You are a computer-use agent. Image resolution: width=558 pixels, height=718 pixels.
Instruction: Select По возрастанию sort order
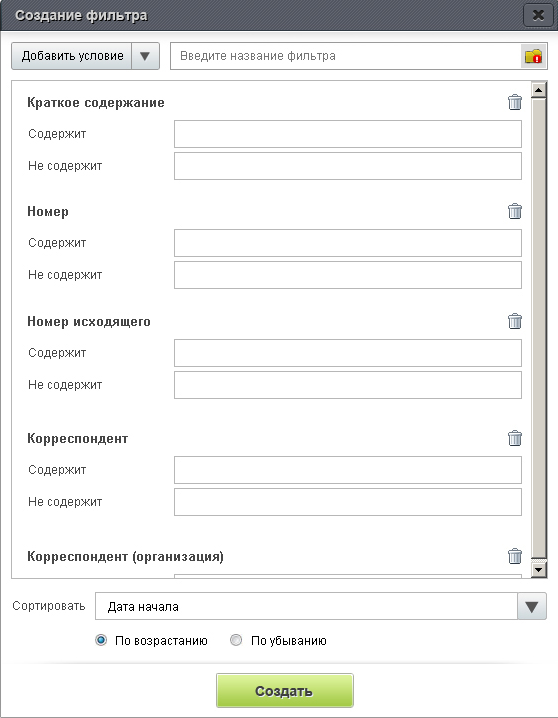click(x=101, y=640)
